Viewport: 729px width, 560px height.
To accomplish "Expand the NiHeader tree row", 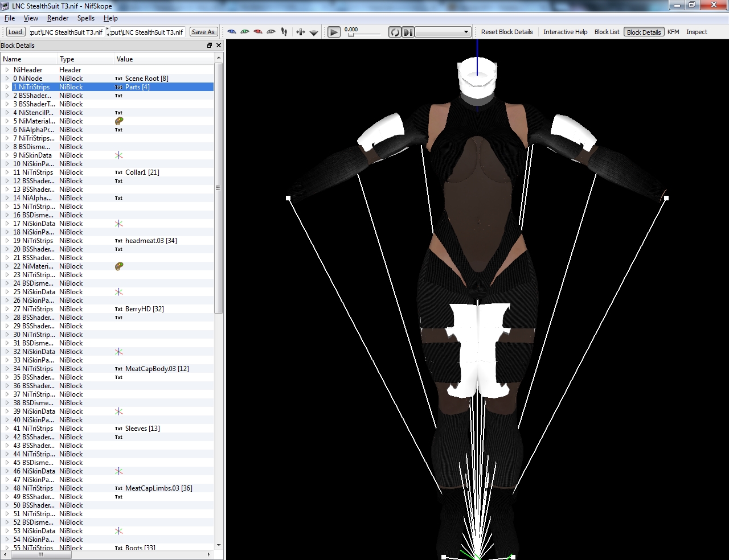I will 7,70.
